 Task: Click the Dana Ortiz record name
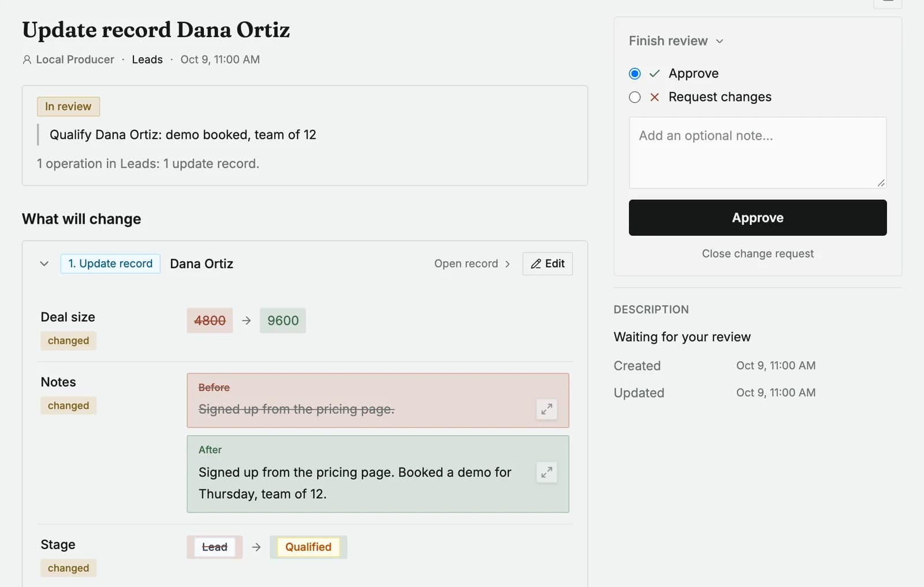[202, 263]
